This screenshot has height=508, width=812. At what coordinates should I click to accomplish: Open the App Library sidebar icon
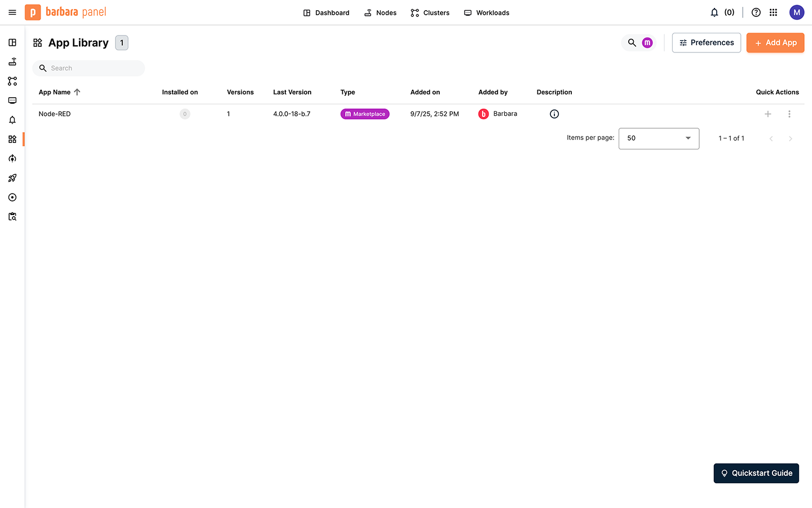point(12,139)
